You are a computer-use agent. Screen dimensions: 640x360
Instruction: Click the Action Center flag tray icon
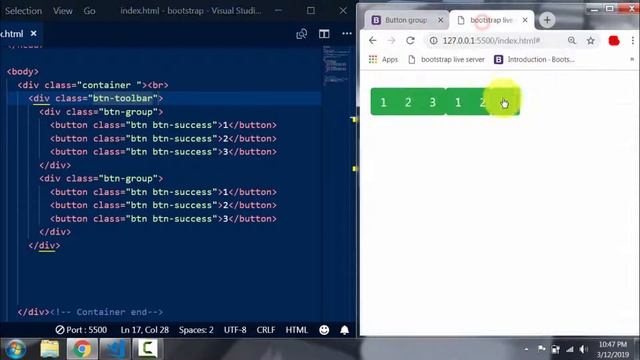541,349
